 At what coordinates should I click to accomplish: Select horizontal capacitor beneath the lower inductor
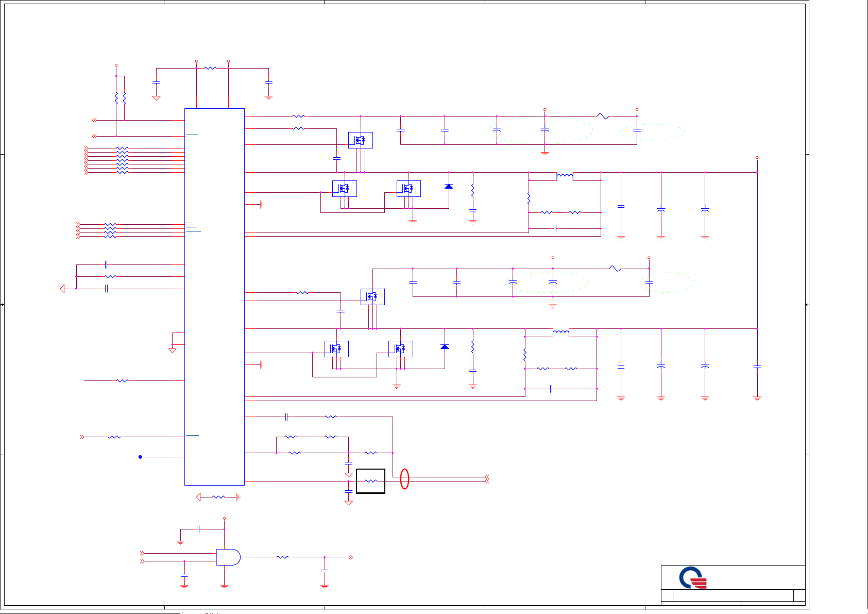(551, 389)
